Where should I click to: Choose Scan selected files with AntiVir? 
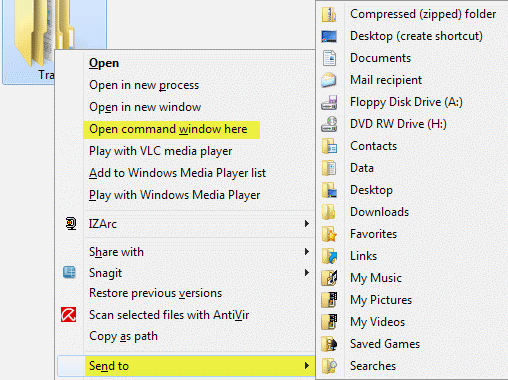pyautogui.click(x=169, y=315)
